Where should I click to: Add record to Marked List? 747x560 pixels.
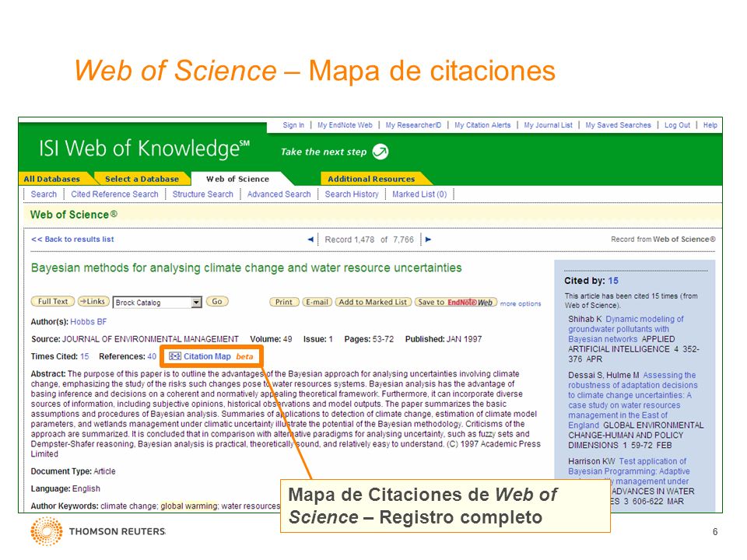pyautogui.click(x=373, y=302)
